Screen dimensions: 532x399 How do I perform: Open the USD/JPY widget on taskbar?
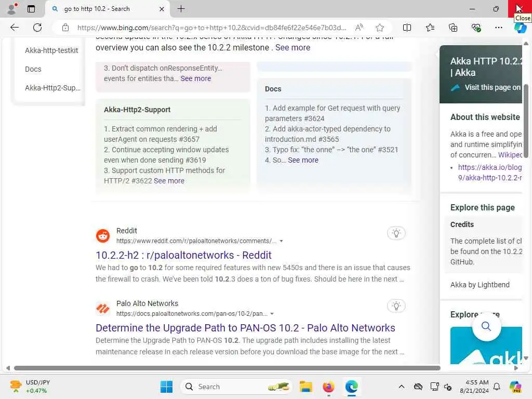click(30, 387)
